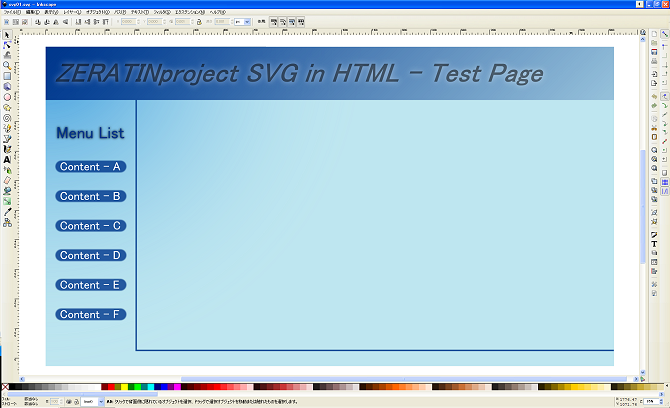Viewport: 670px width, 408px height.
Task: Flip selection horizontally
Action: 56,22
